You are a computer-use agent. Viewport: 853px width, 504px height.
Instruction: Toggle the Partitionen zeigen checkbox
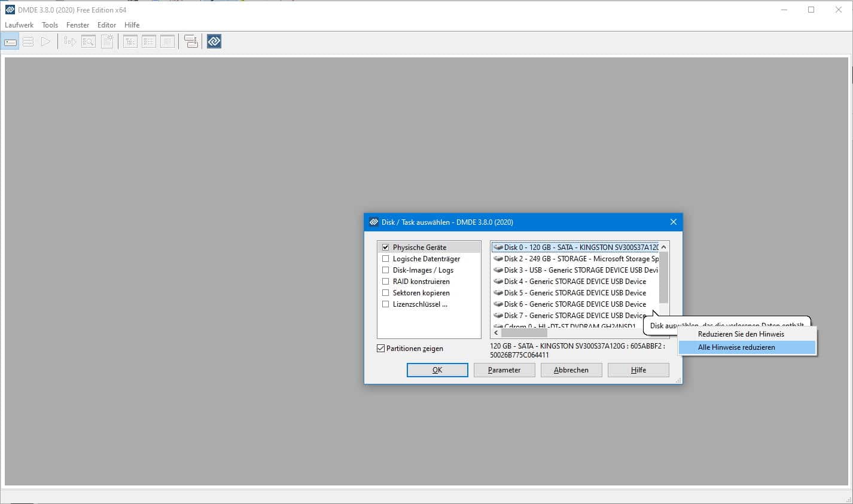[380, 349]
